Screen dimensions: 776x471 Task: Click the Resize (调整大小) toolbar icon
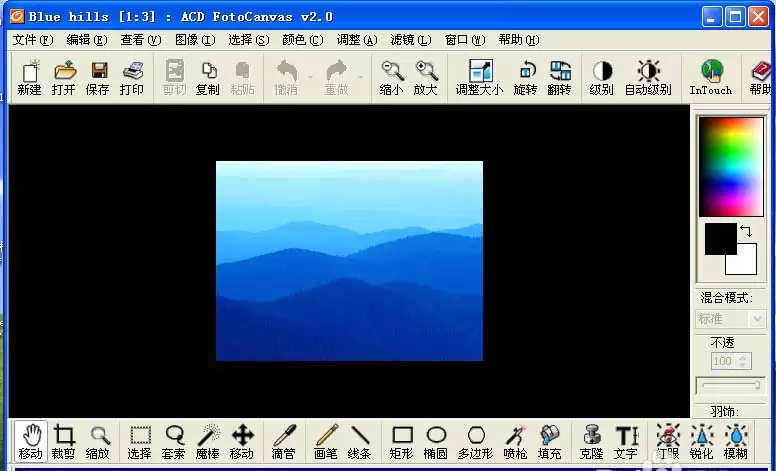tap(479, 78)
